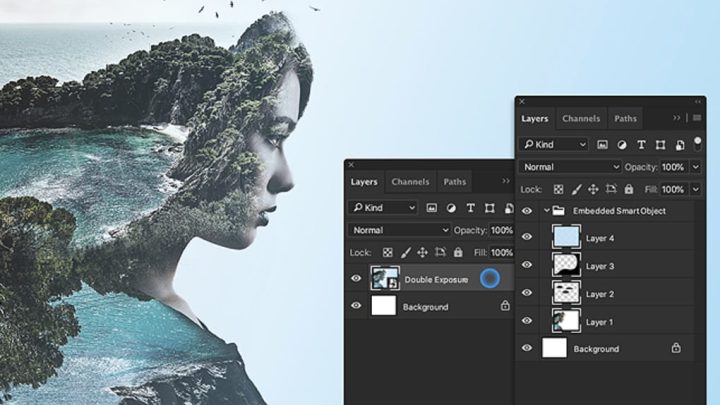Screen dimensions: 720x405
Task: Open Kind filter dropdown in right panel
Action: [555, 145]
